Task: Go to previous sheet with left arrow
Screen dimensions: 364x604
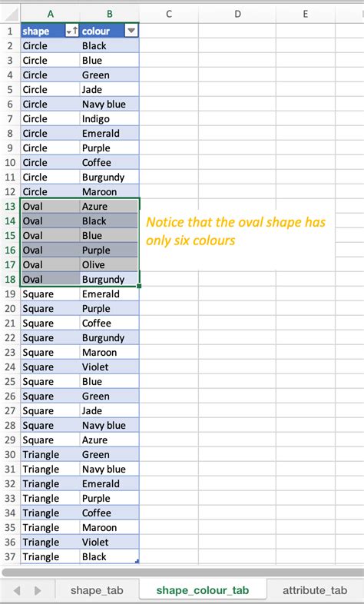Action: [x=17, y=590]
